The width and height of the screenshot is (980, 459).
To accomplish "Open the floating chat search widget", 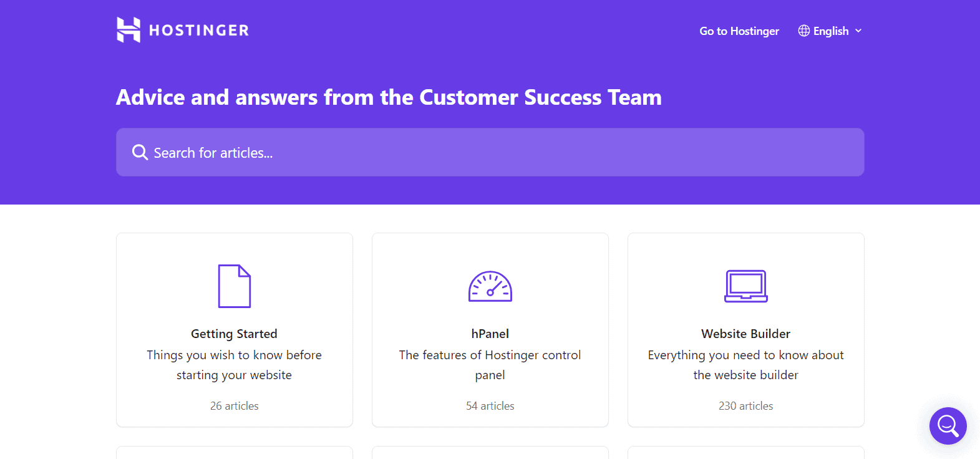I will [948, 426].
